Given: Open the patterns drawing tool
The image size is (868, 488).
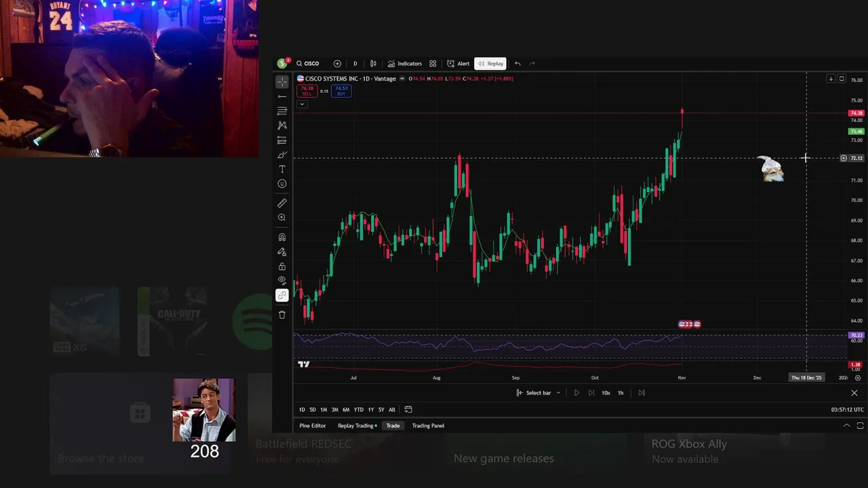Looking at the screenshot, I should pos(282,125).
